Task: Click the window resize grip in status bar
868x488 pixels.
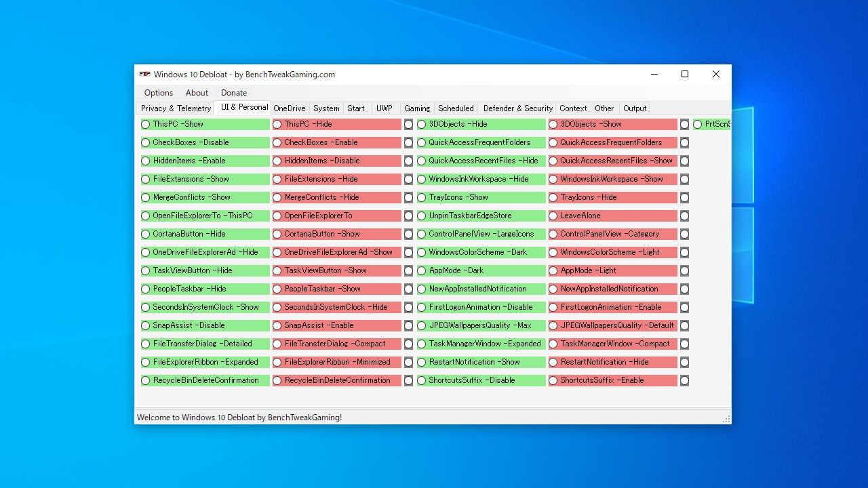Action: [x=726, y=420]
